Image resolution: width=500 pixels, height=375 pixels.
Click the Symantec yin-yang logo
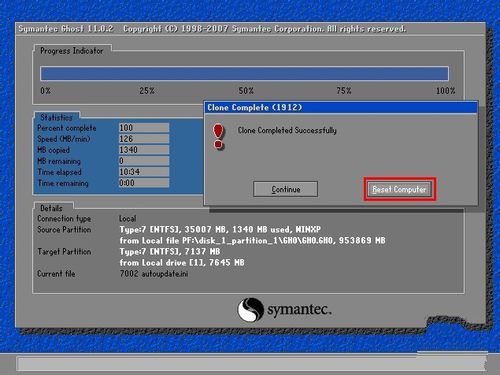[x=250, y=310]
